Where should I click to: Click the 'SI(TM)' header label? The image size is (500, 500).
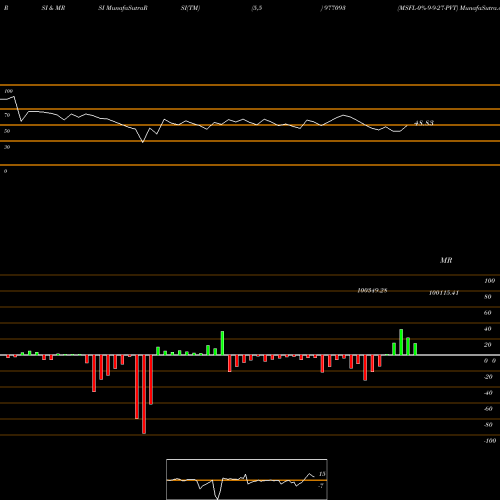(x=190, y=8)
